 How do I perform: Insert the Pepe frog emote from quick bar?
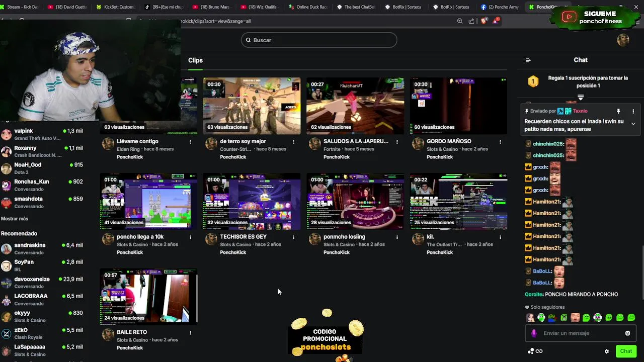click(x=552, y=317)
